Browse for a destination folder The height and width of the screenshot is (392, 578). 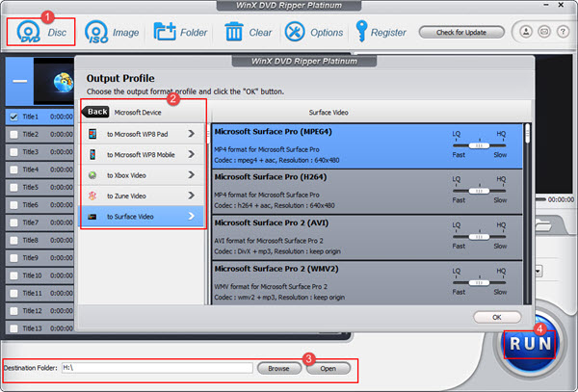click(x=279, y=368)
